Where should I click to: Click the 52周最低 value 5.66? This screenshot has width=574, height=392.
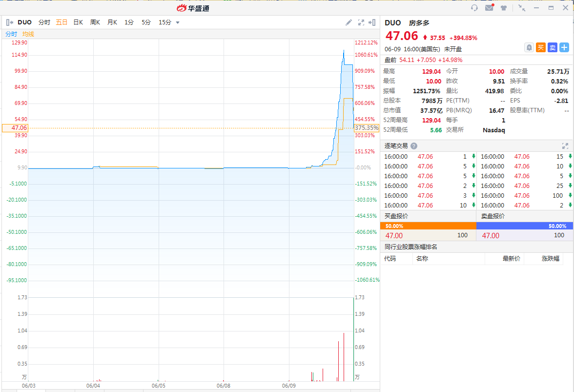pos(436,130)
